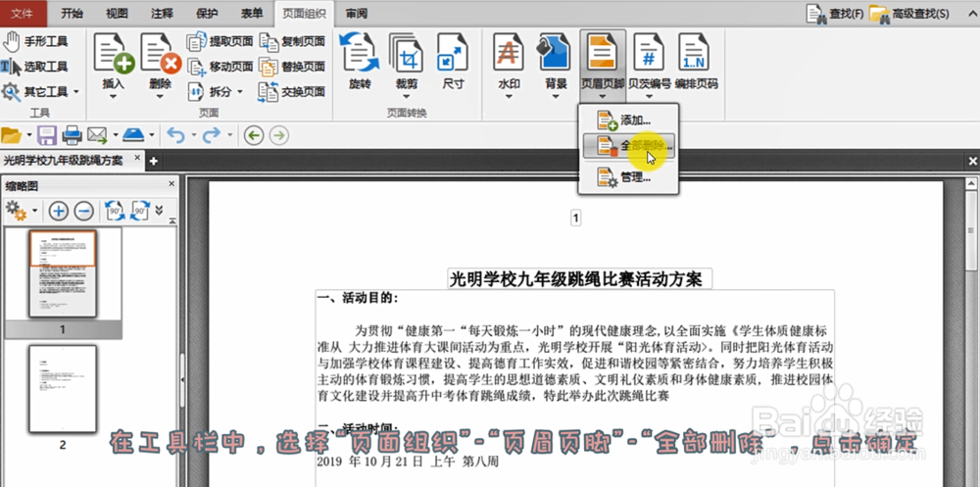The image size is (980, 487).
Task: Click the open folder icon
Action: pos(11,135)
